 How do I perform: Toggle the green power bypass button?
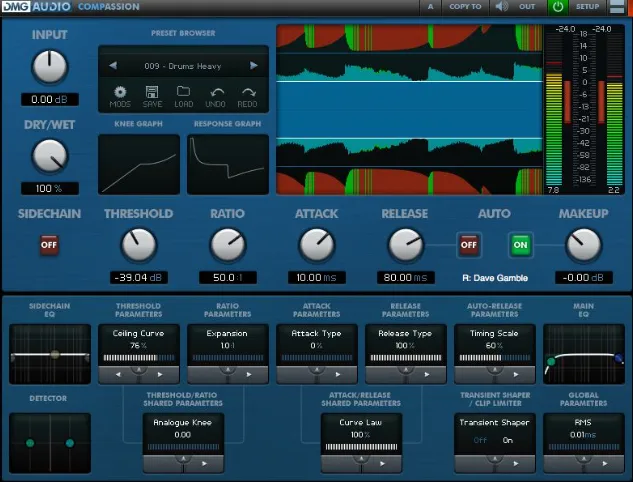pos(558,7)
